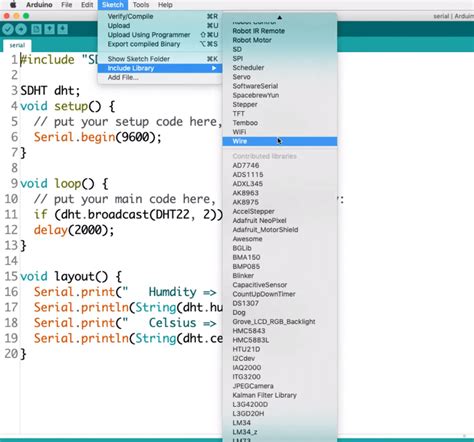Select Export compiled Binary
This screenshot has height=442, width=474.
coord(160,44)
